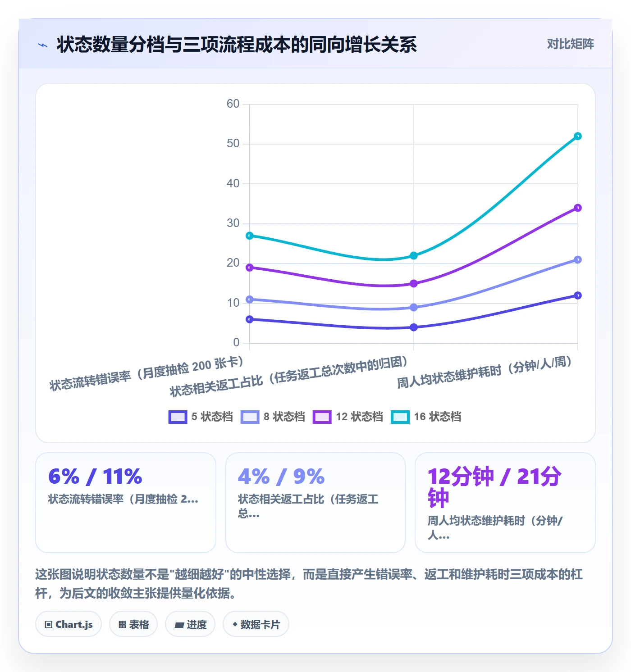The image size is (631, 672).
Task: Click the lightning bolt icon beside the title
Action: tap(43, 45)
